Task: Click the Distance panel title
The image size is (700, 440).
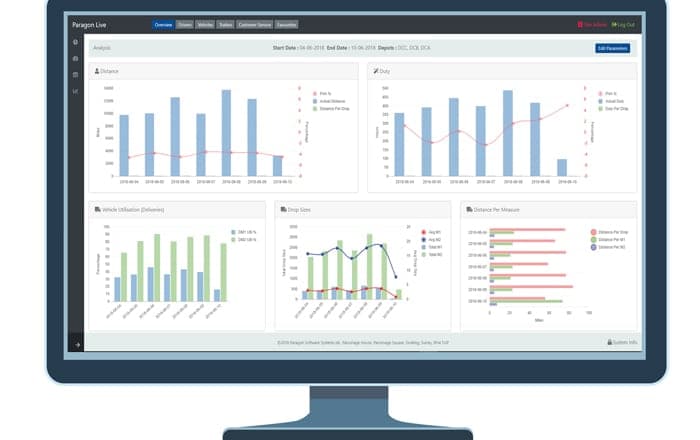Action: point(109,71)
